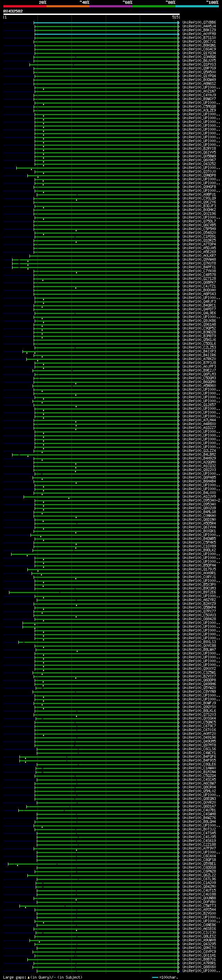Select label UniRef100_B6H4B4
This screenshot has height=980, width=222.
199,481
